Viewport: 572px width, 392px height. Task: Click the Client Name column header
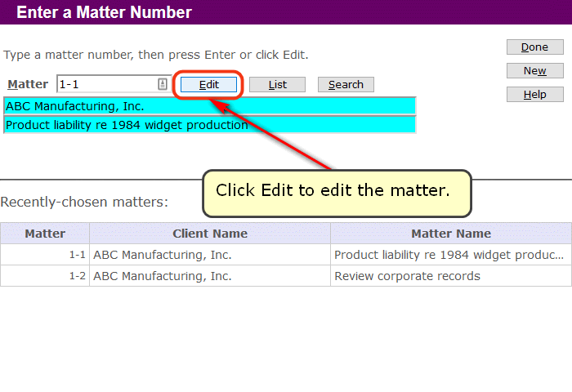point(210,234)
